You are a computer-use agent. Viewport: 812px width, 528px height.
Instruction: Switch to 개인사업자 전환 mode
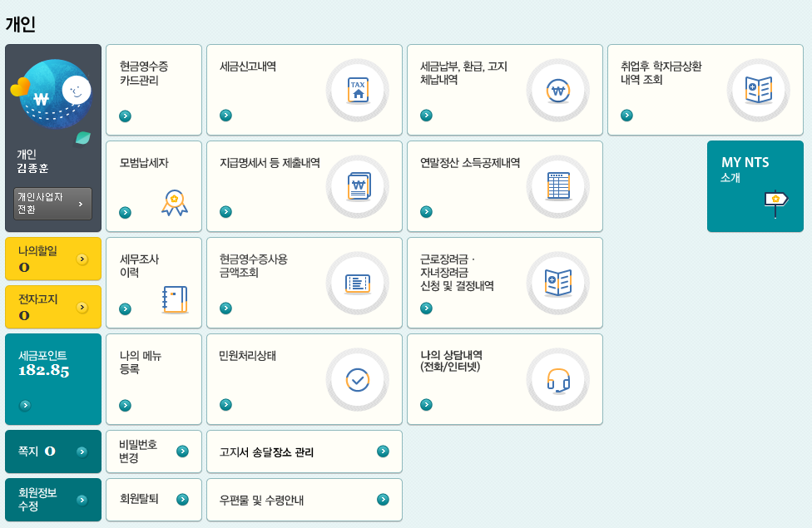(x=52, y=203)
